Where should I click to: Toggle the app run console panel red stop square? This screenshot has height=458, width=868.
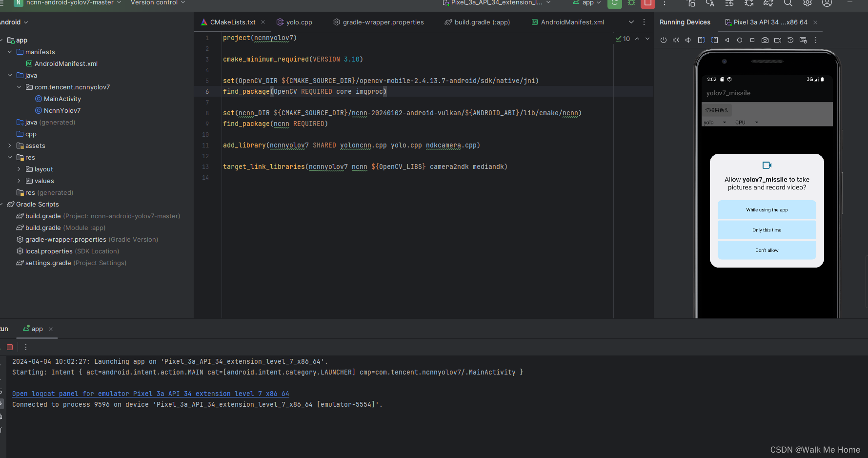[x=10, y=347]
